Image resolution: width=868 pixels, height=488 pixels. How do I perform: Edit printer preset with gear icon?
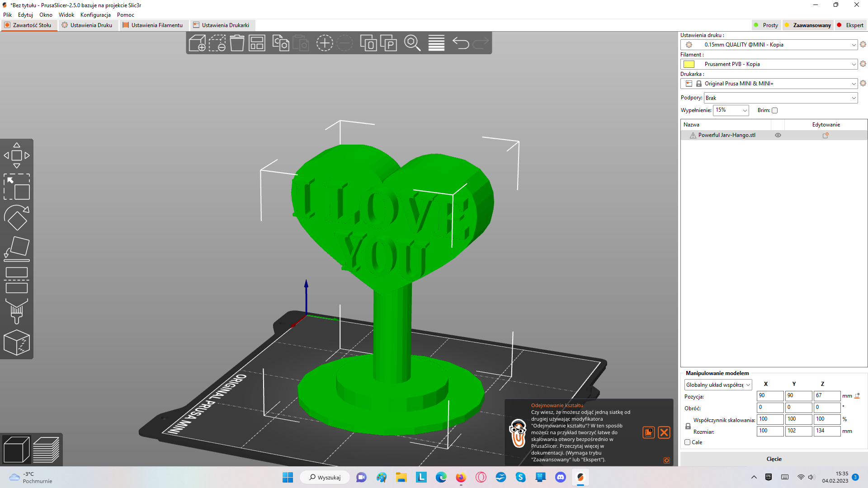pos(863,83)
